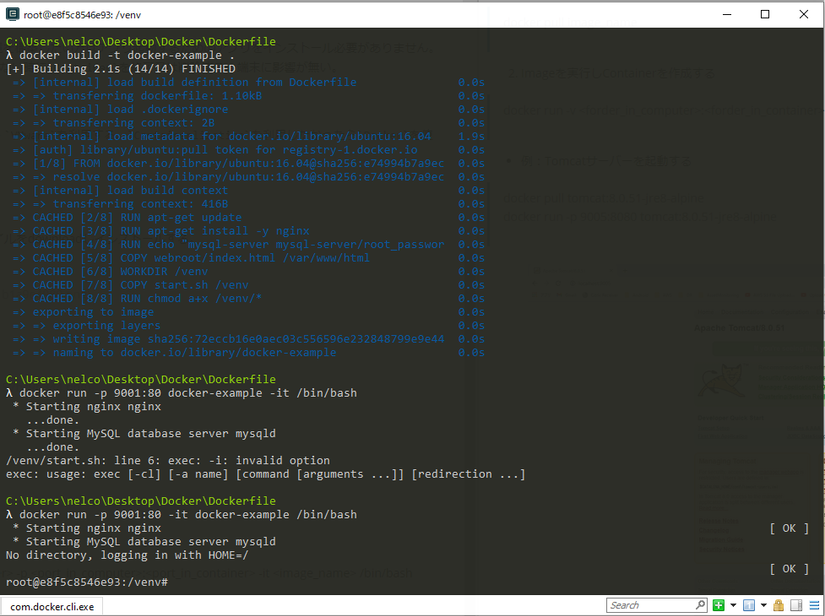The image size is (825, 616).
Task: Click the 'COPY webroot/index.html /var/www/html' line
Action: point(201,258)
